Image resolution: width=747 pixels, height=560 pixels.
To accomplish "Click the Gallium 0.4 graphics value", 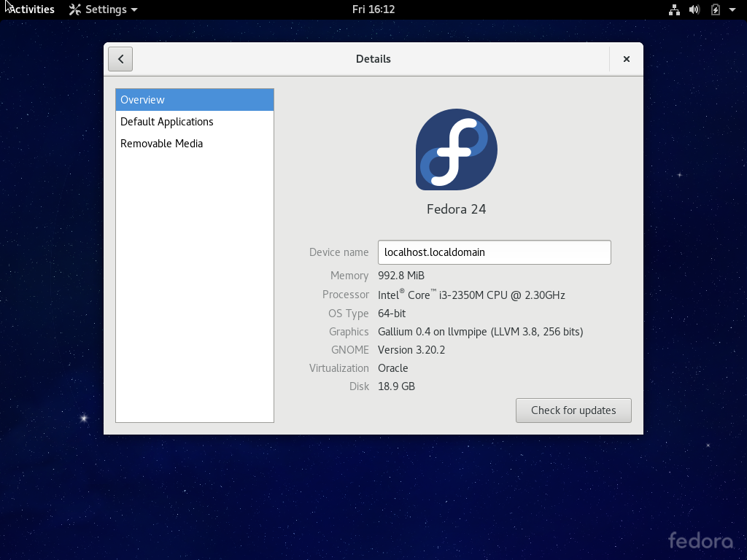I will pos(481,332).
